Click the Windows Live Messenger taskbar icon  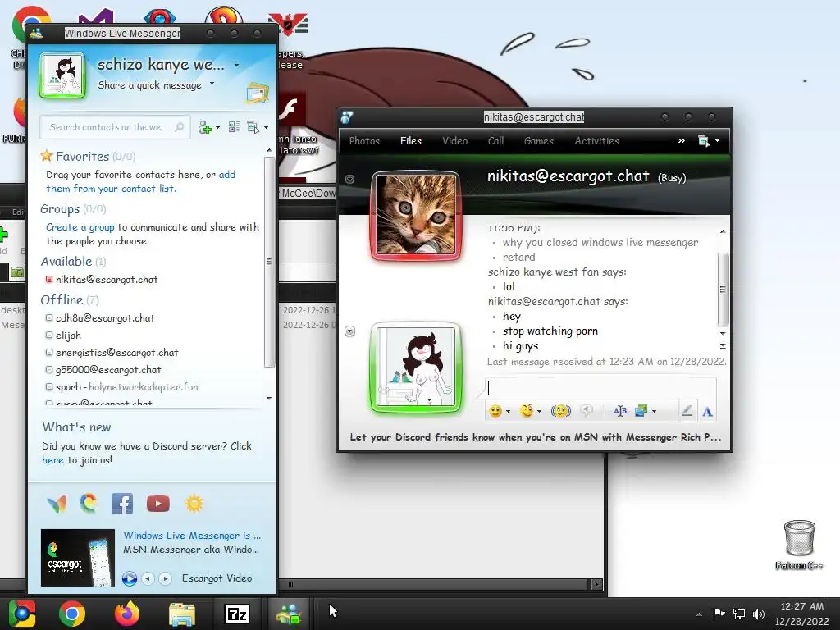tap(289, 614)
